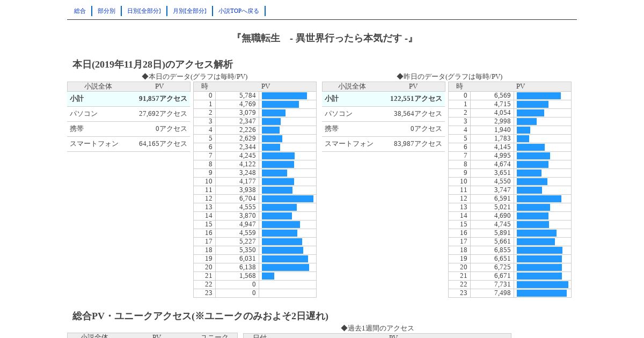
Task: Click today's bar for 1,568 PV
Action: 268,276
